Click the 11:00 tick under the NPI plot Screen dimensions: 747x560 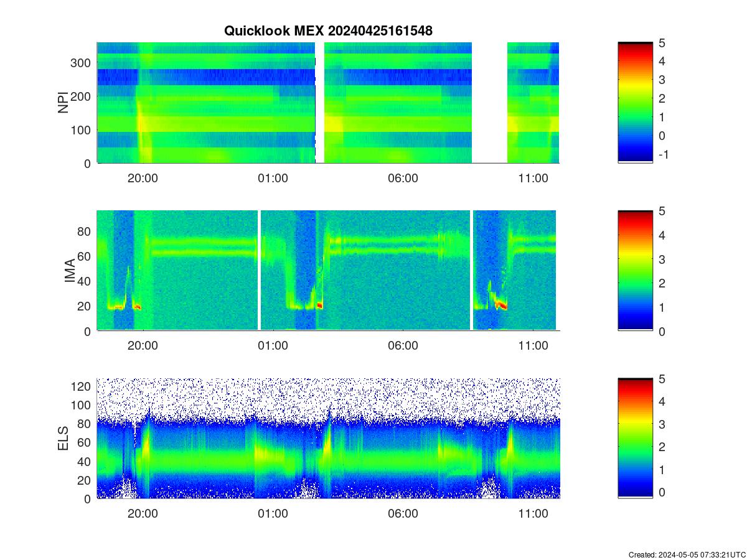tap(533, 178)
